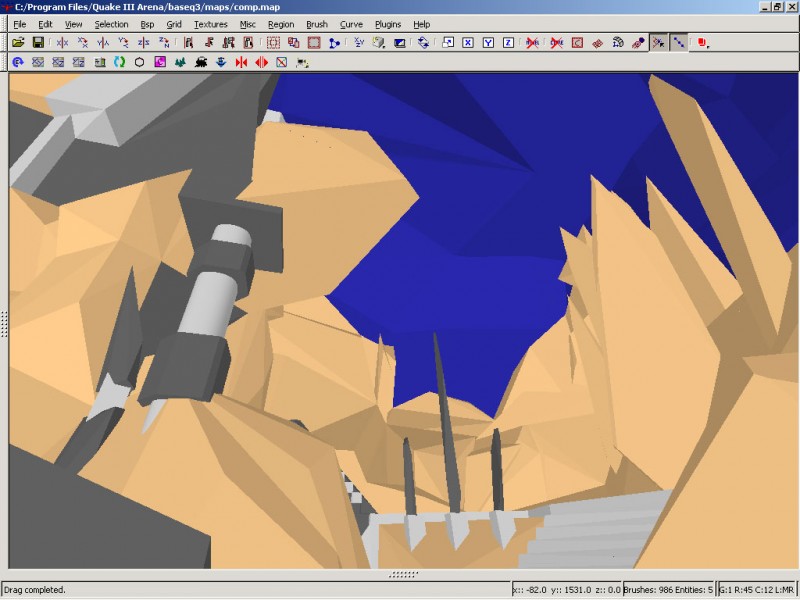Click the second grid-pattern plugin icon
Viewport: 800px width, 600px height.
pyautogui.click(x=58, y=62)
